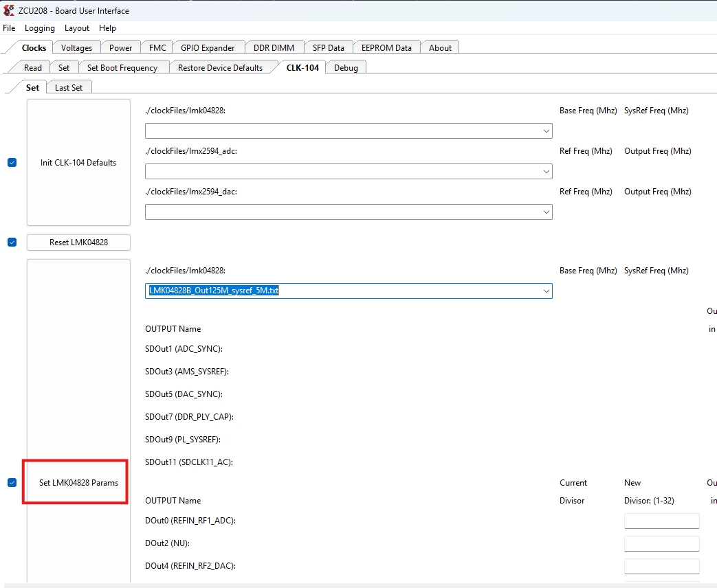
Task: Click the Set LMK04828 Params button
Action: 75,482
